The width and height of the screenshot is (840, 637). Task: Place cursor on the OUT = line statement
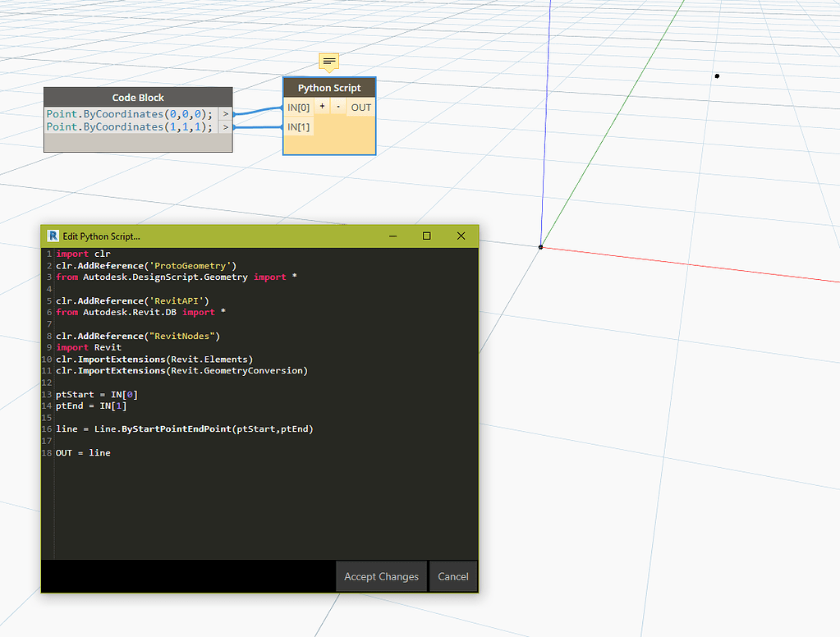(x=82, y=452)
